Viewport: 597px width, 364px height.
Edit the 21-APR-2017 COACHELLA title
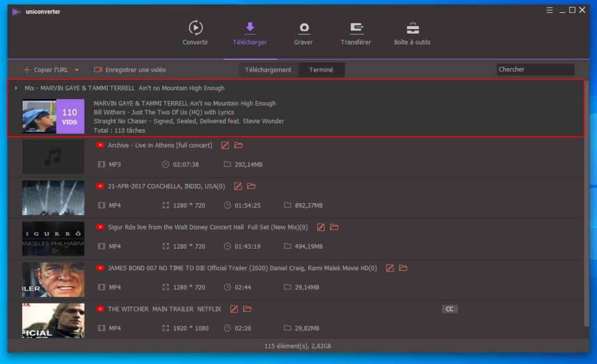(238, 186)
